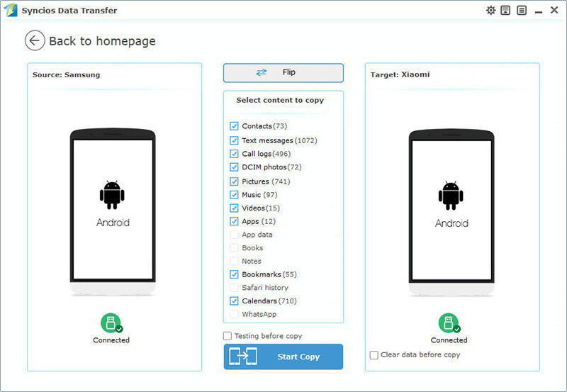Go back via Back to homepage text

click(x=102, y=41)
